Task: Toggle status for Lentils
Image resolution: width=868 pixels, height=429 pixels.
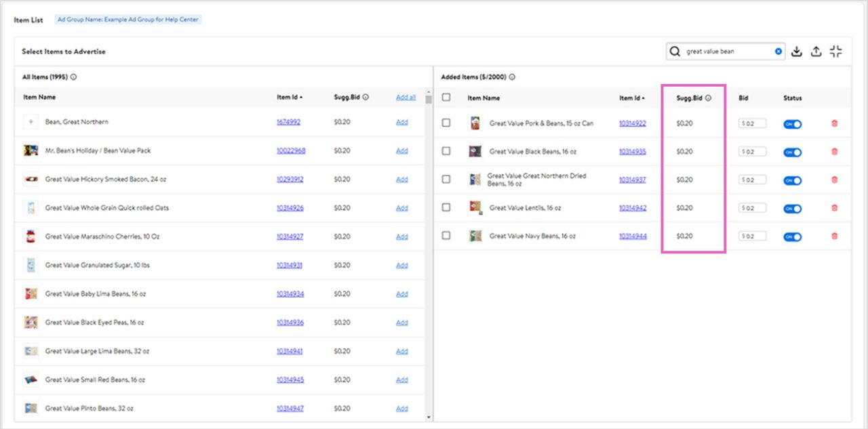Action: (x=793, y=209)
